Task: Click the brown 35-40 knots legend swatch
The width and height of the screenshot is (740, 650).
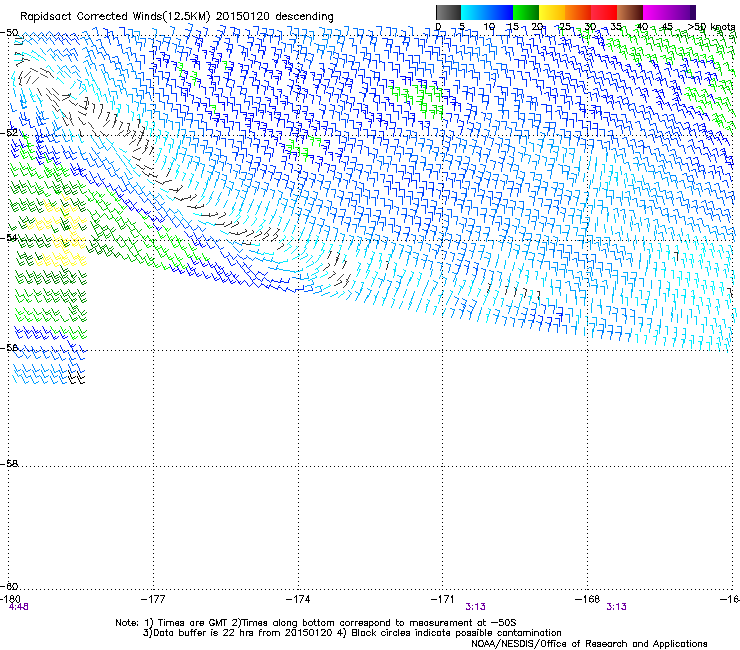Action: coord(630,12)
